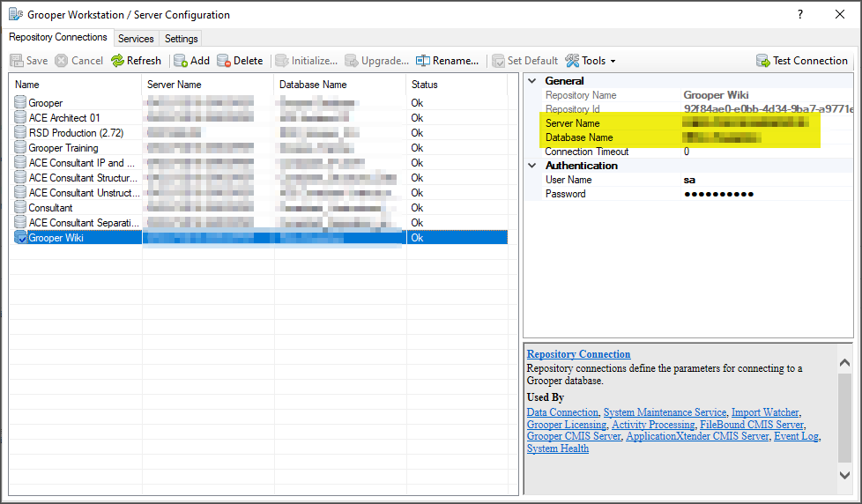The width and height of the screenshot is (862, 504).
Task: Switch to the Services tab
Action: point(136,39)
